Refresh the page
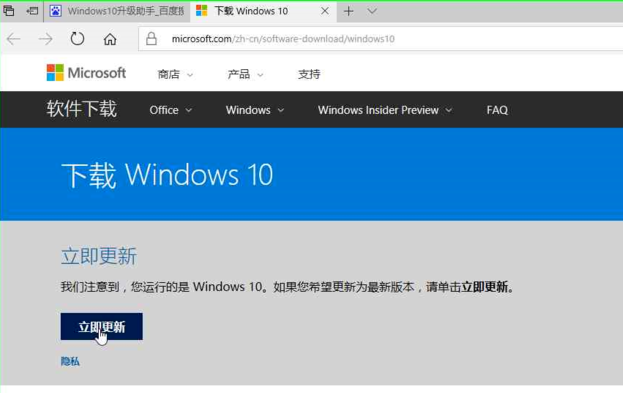Image resolution: width=623 pixels, height=393 pixels. (x=77, y=39)
